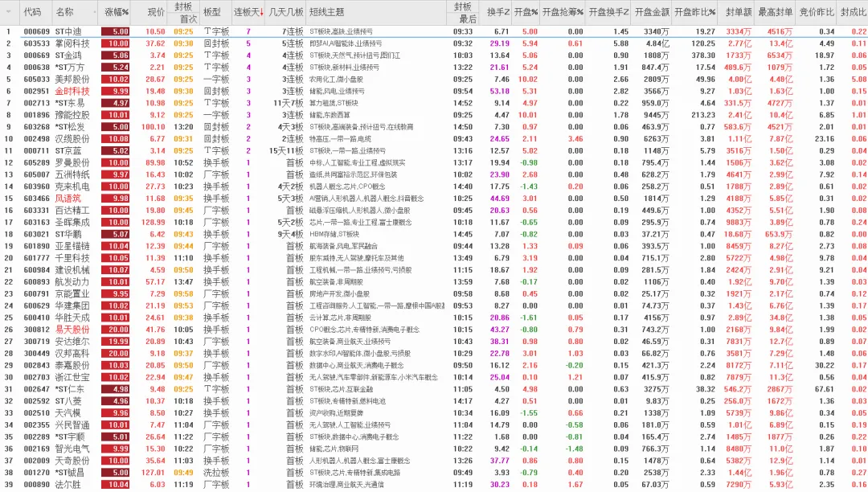Click stock code 002009
This screenshot has height=492, width=868.
[x=36, y=461]
